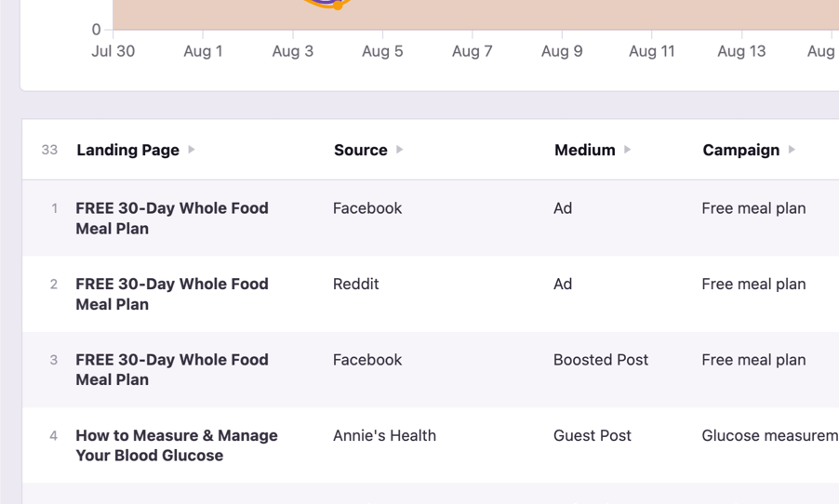Viewport: 839px width, 504px height.
Task: Expand the arrow beside Campaign header
Action: coord(792,150)
